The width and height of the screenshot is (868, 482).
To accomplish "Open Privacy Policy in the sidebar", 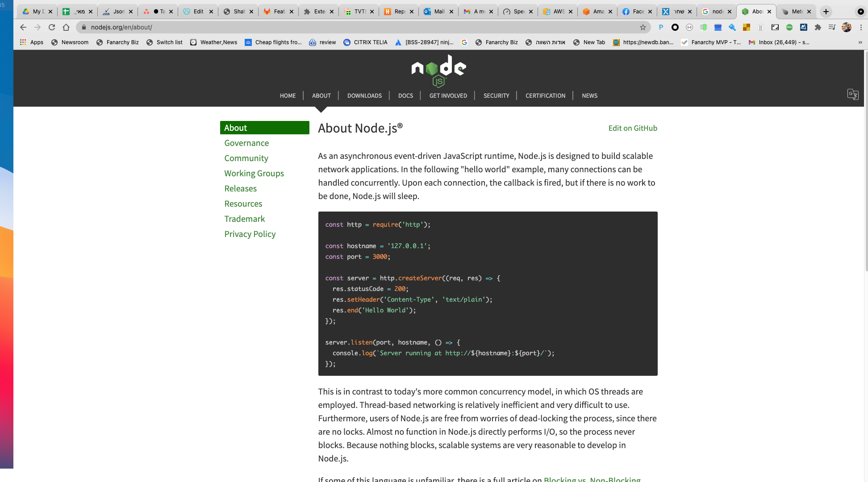I will pyautogui.click(x=250, y=234).
